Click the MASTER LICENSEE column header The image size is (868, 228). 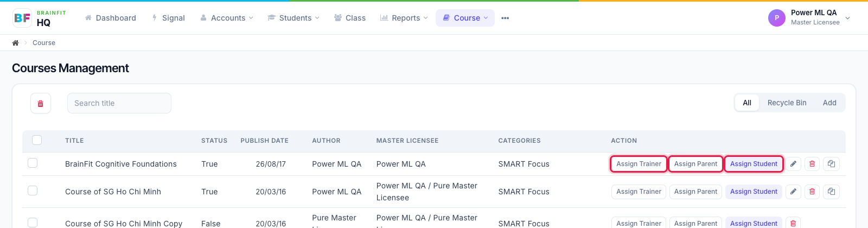(407, 141)
